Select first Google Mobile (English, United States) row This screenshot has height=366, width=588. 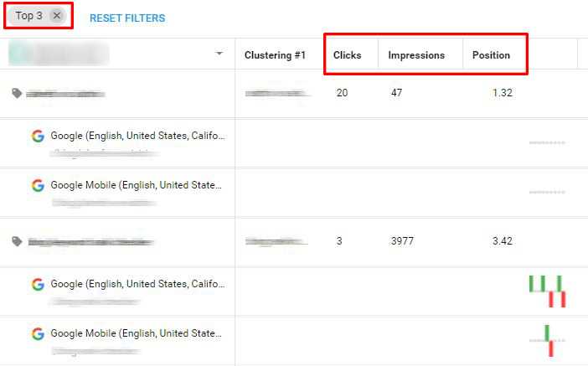[137, 185]
